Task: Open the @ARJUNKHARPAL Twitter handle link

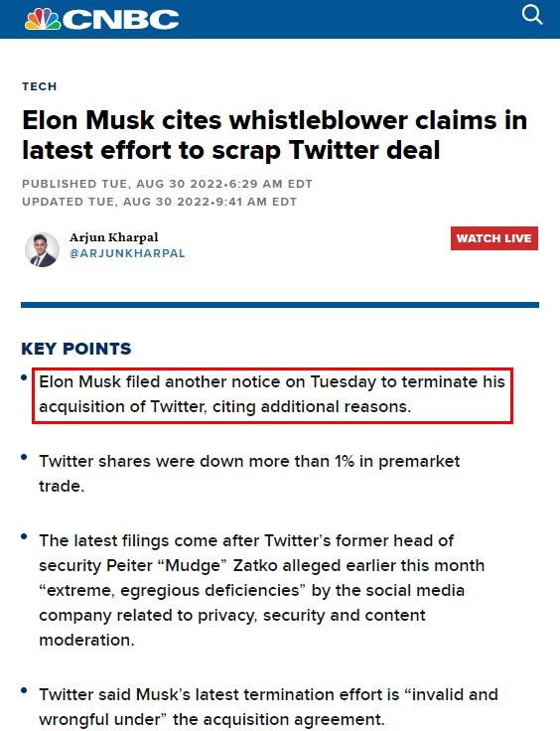Action: pyautogui.click(x=127, y=253)
